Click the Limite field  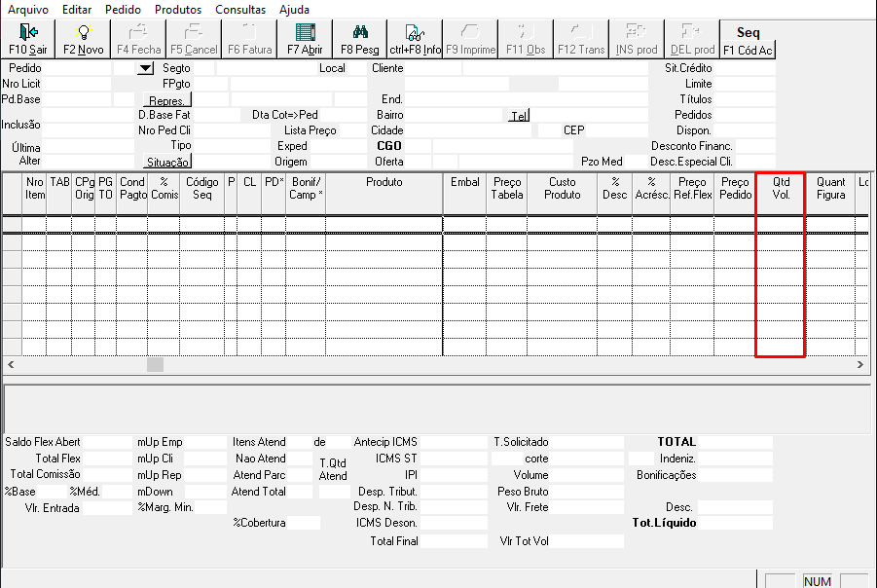tap(745, 84)
